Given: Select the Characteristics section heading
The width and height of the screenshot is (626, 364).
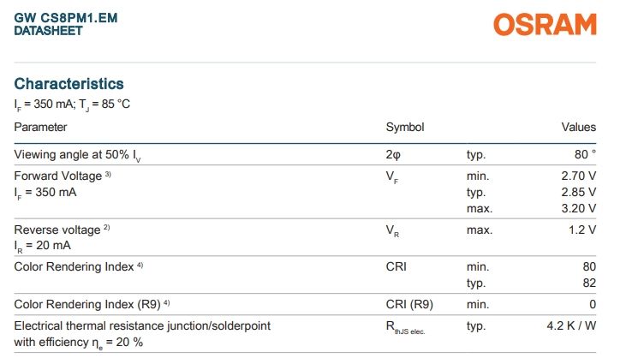Looking at the screenshot, I should [69, 84].
